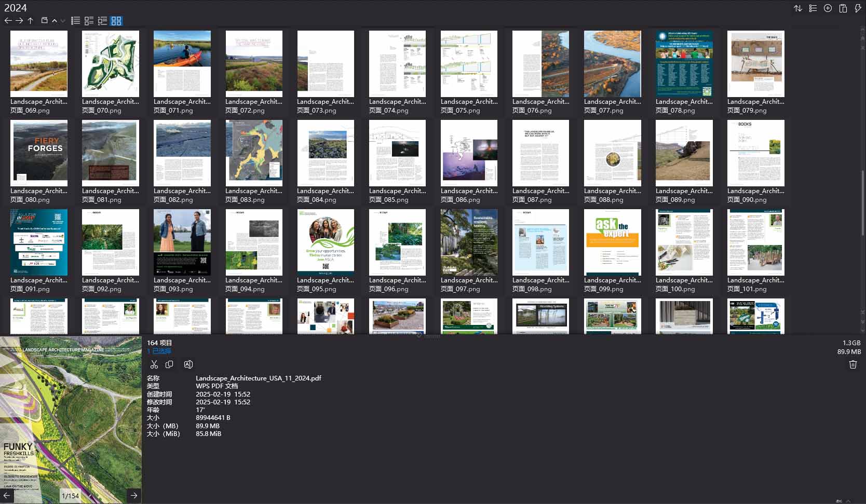Viewport: 866px width, 504px height.
Task: Open the grouping options menu
Action: (x=813, y=8)
